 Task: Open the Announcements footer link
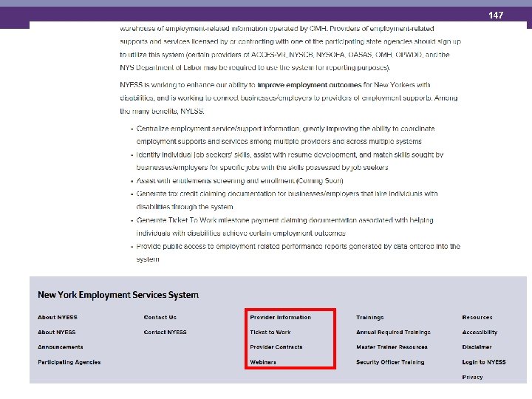coord(61,347)
